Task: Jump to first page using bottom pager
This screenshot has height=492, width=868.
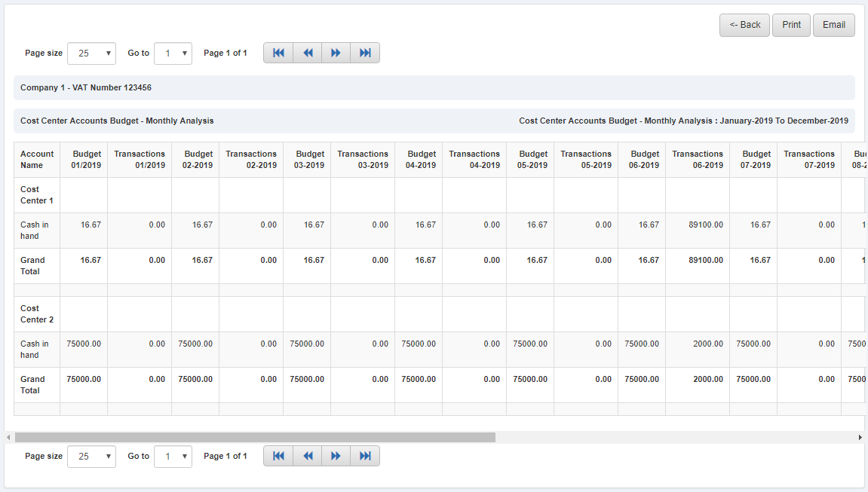Action: click(278, 455)
